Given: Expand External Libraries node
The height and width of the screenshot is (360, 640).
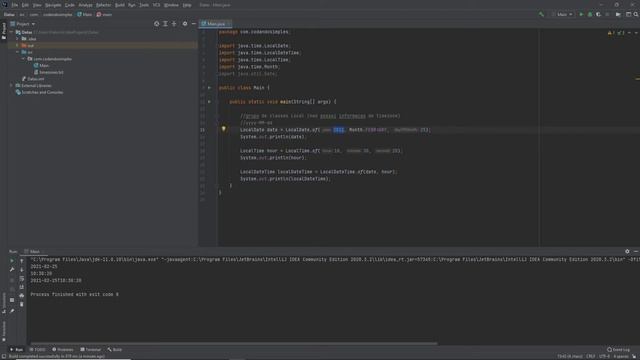Looking at the screenshot, I should 11,85.
